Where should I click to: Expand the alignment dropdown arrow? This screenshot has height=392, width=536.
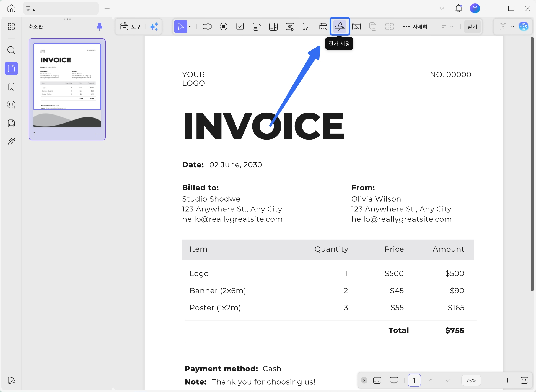pos(452,27)
